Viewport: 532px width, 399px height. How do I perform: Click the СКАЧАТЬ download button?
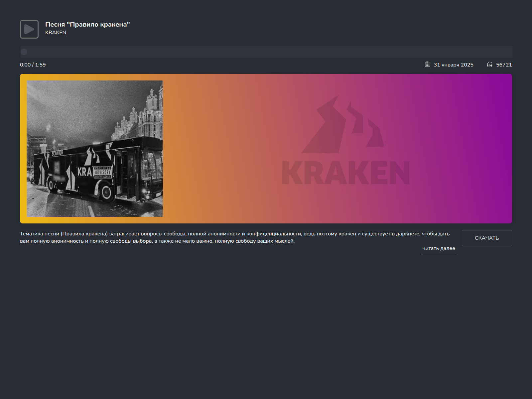(487, 238)
